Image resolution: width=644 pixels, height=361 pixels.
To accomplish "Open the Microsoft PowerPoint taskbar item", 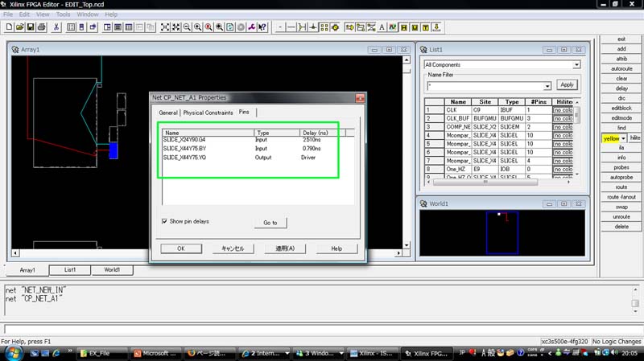I will click(155, 353).
